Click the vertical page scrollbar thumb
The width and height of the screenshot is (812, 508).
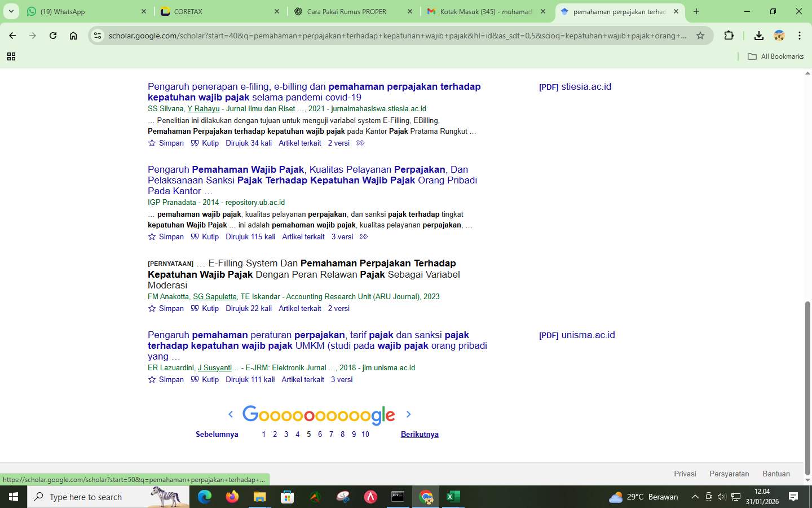pos(807,388)
